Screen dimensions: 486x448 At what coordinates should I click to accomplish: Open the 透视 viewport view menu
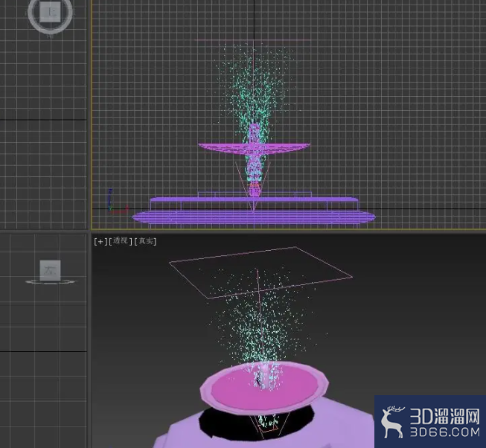[121, 241]
